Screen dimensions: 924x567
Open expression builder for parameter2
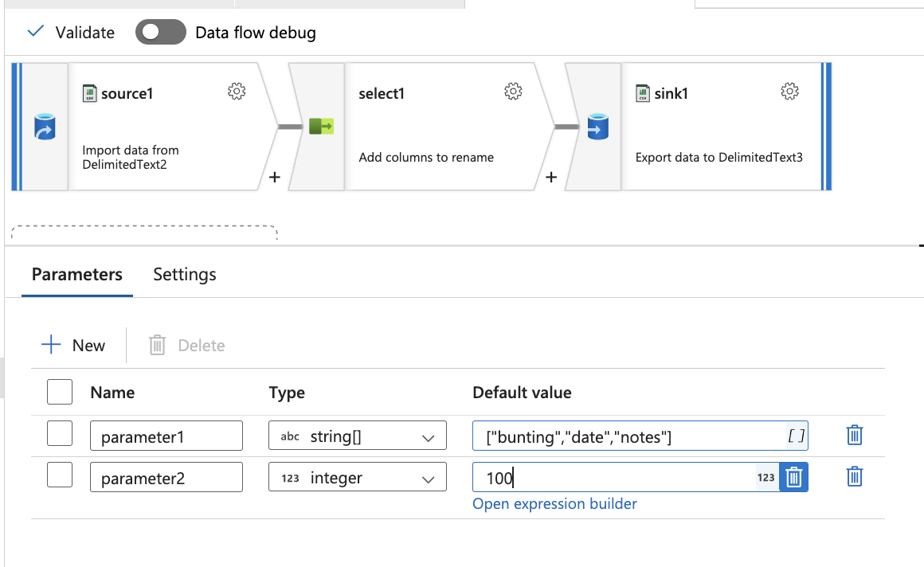[554, 503]
